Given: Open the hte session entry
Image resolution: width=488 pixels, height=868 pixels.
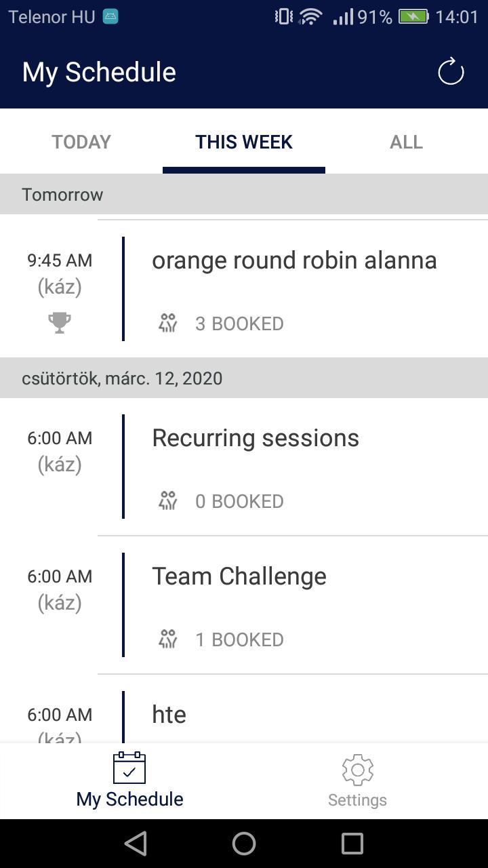Looking at the screenshot, I should pos(169,715).
